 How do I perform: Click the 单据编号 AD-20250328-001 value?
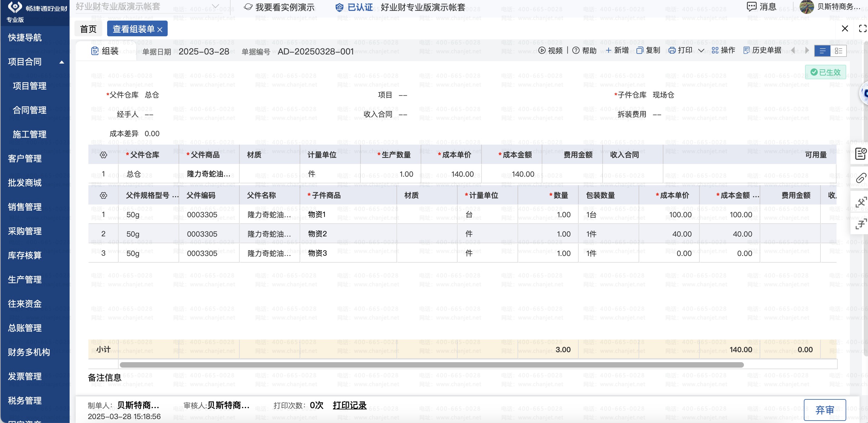[316, 51]
